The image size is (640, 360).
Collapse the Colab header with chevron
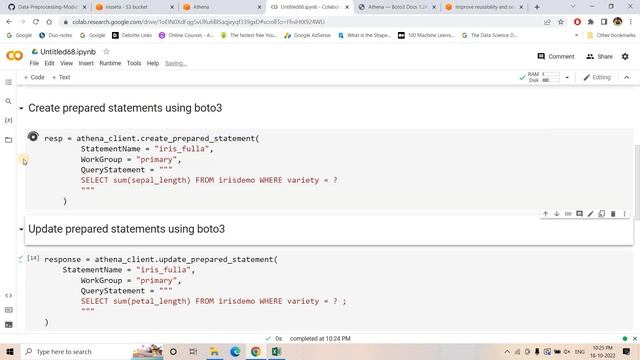627,77
